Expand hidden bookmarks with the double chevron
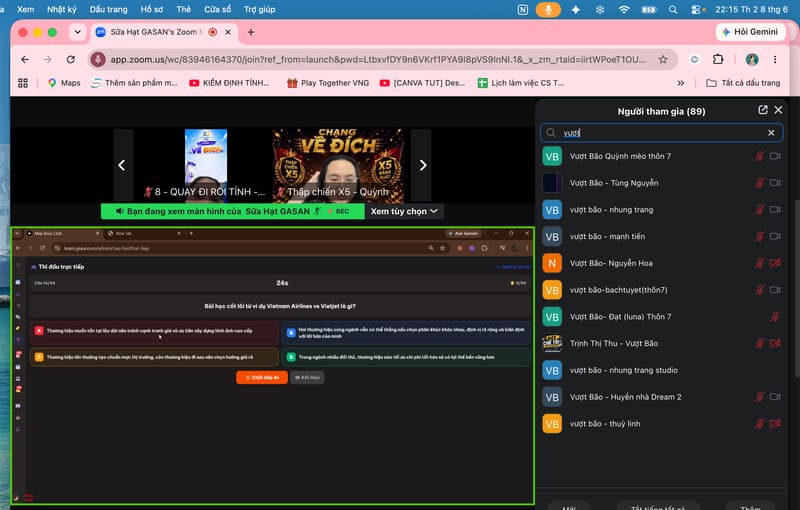The width and height of the screenshot is (800, 510). pyautogui.click(x=681, y=83)
